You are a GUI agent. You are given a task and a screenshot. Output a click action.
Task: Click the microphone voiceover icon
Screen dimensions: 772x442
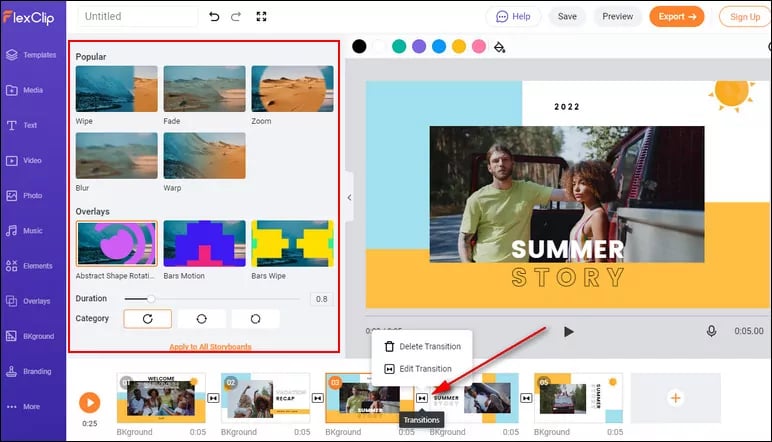pos(712,331)
